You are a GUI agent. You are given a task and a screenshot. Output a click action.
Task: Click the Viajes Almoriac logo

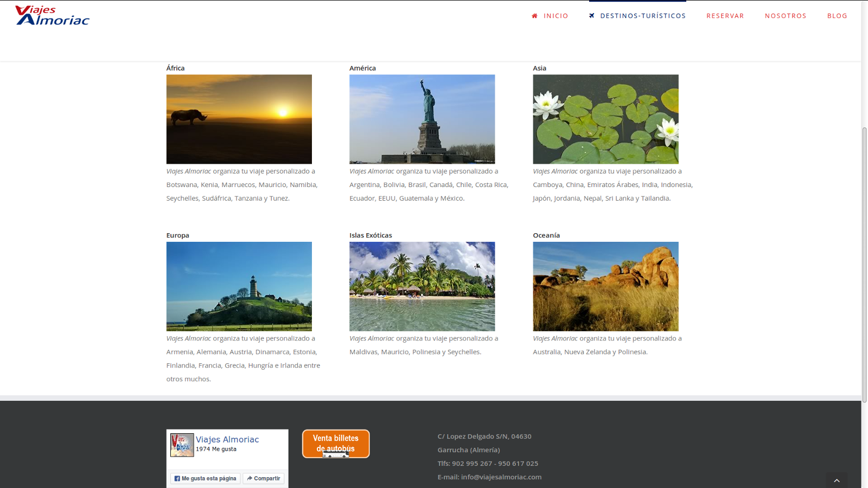[x=52, y=16]
